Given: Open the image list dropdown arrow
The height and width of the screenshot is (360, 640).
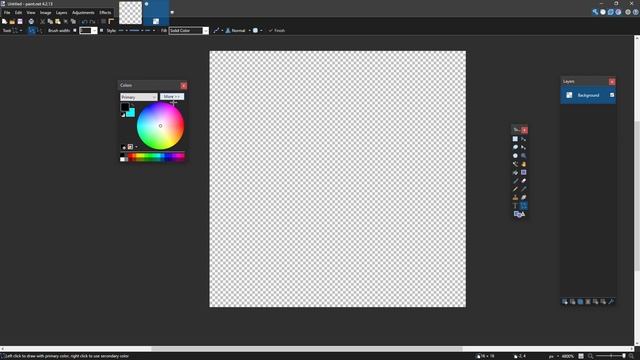Looking at the screenshot, I should click(x=172, y=12).
